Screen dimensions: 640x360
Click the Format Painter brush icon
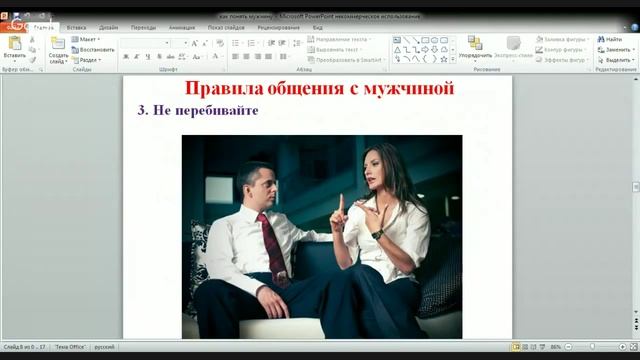pos(32,60)
